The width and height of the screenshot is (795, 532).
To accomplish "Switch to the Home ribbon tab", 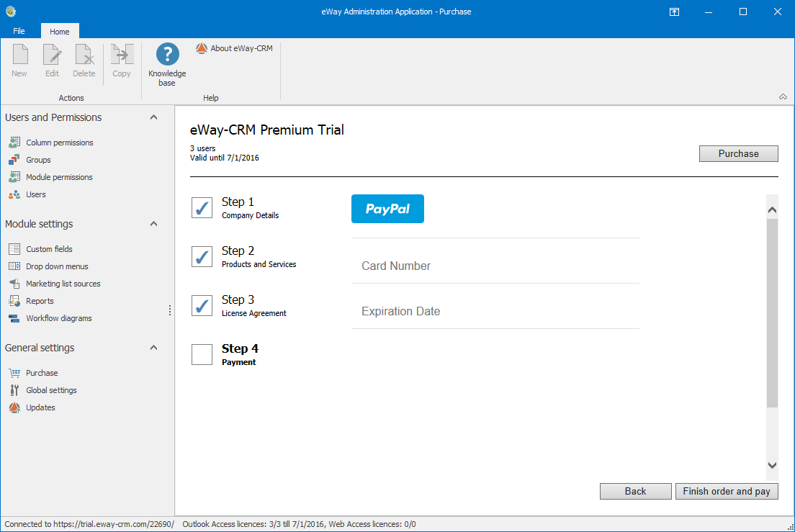I will [59, 32].
